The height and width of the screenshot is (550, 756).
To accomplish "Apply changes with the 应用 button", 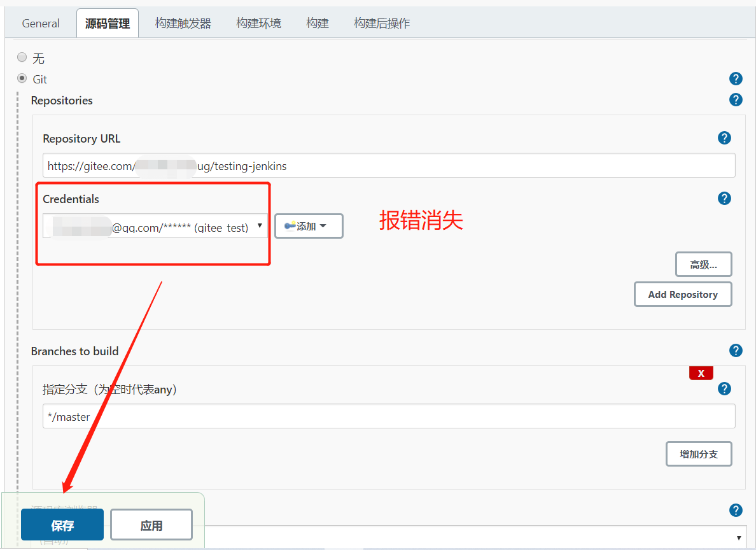I will click(x=151, y=525).
